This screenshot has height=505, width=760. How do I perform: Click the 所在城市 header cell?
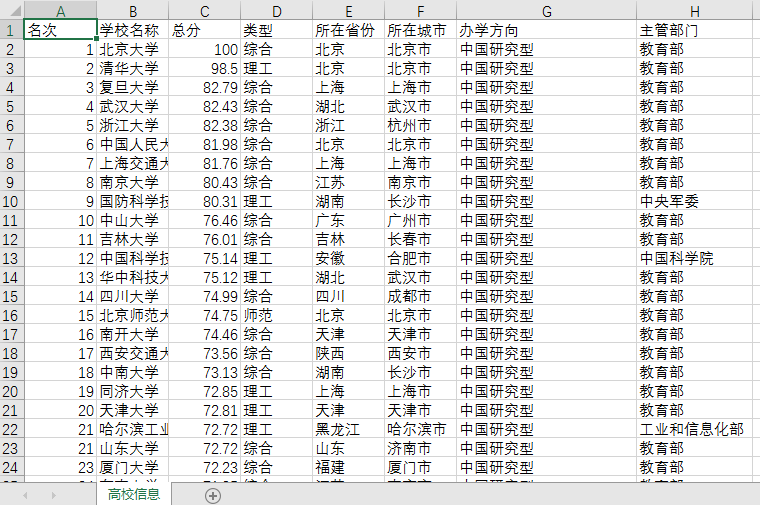tap(420, 30)
